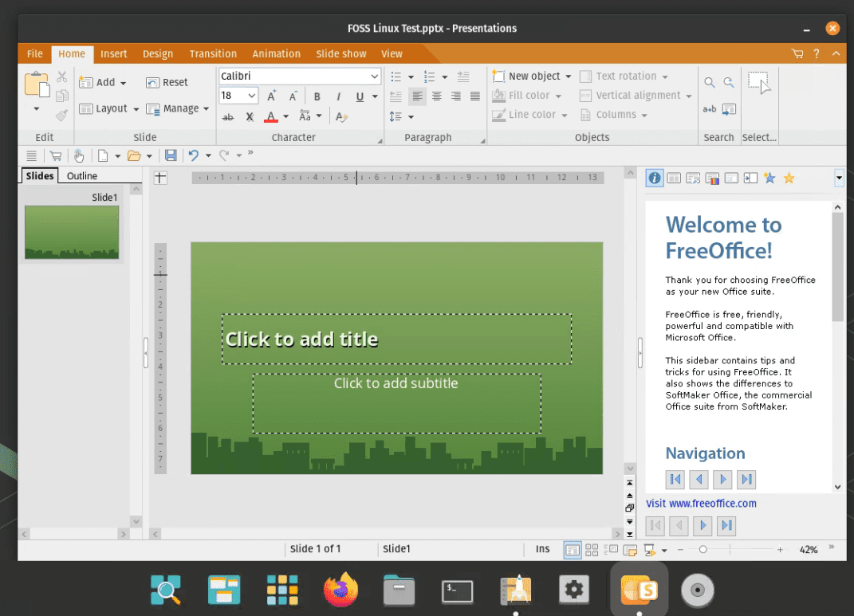Screen dimensions: 854x616
Task: Collapse the ribbon with the top-right chevron
Action: 836,53
